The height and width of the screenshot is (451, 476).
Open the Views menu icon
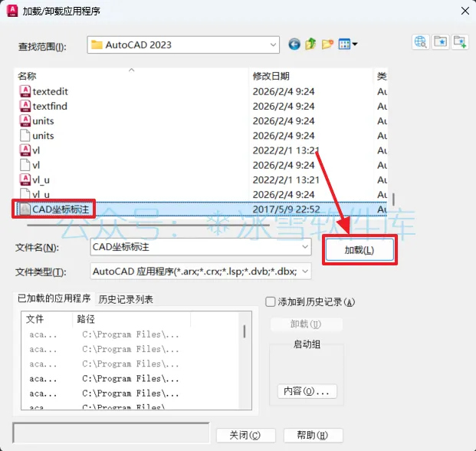point(347,44)
